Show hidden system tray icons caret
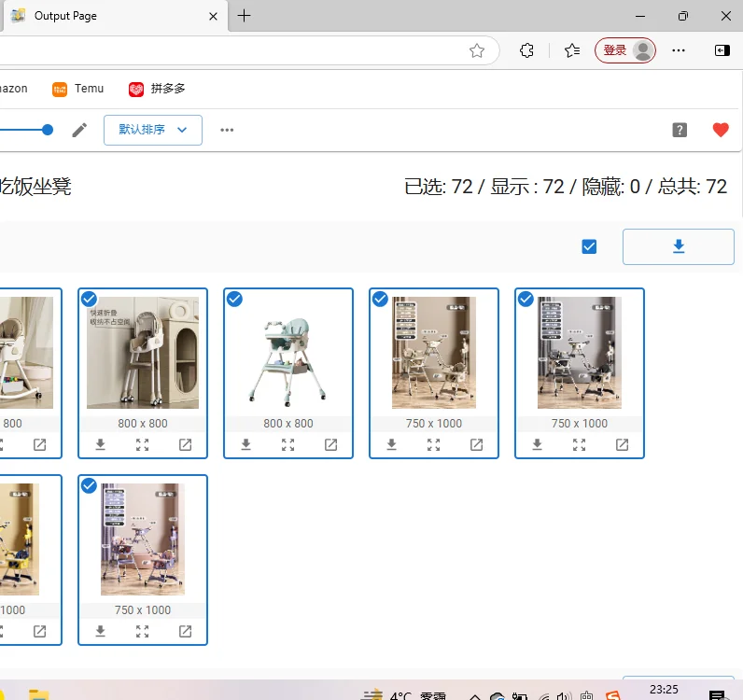This screenshot has height=700, width=743. tap(475, 695)
